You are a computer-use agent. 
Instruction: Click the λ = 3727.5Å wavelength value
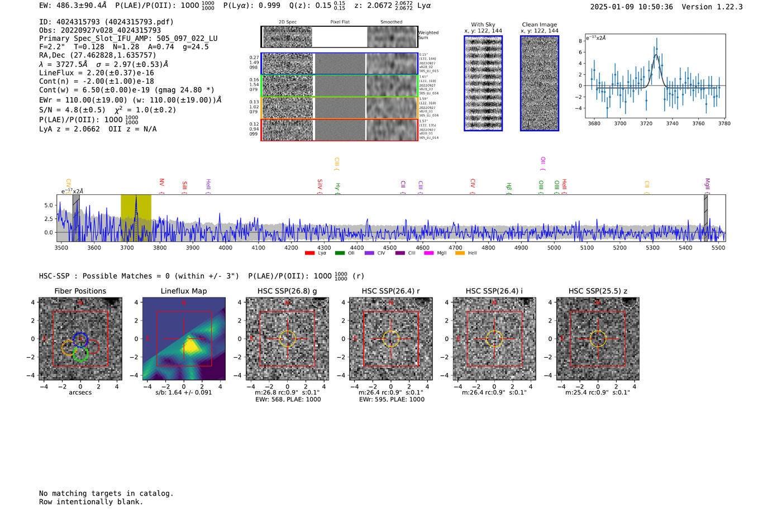[63, 64]
